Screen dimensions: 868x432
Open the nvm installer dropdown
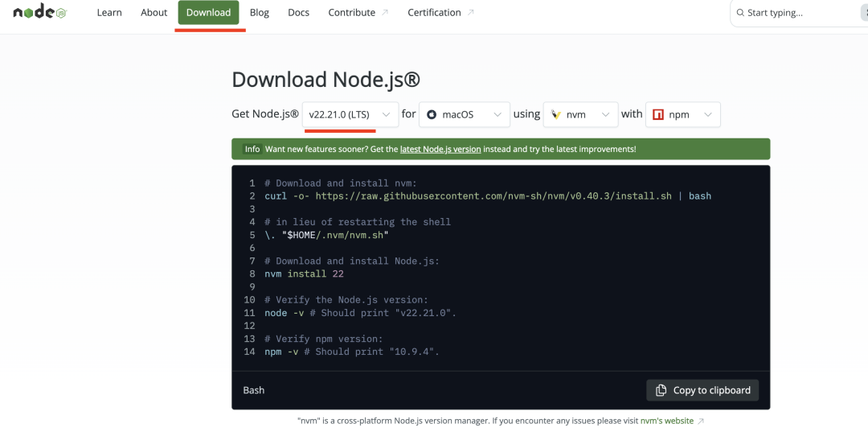(x=581, y=115)
